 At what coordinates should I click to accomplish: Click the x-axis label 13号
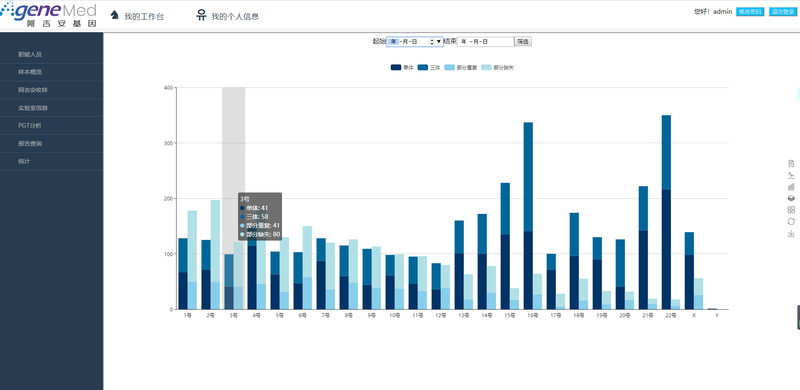click(x=464, y=316)
